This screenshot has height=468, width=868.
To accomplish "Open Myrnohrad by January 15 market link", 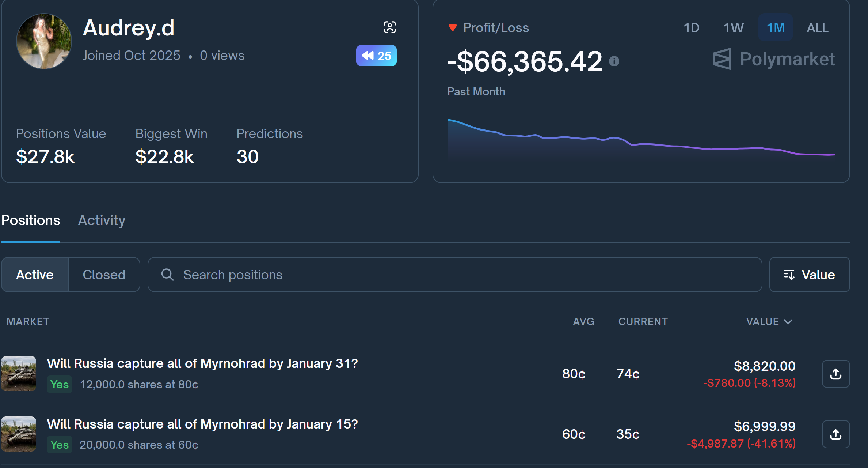I will click(x=202, y=424).
